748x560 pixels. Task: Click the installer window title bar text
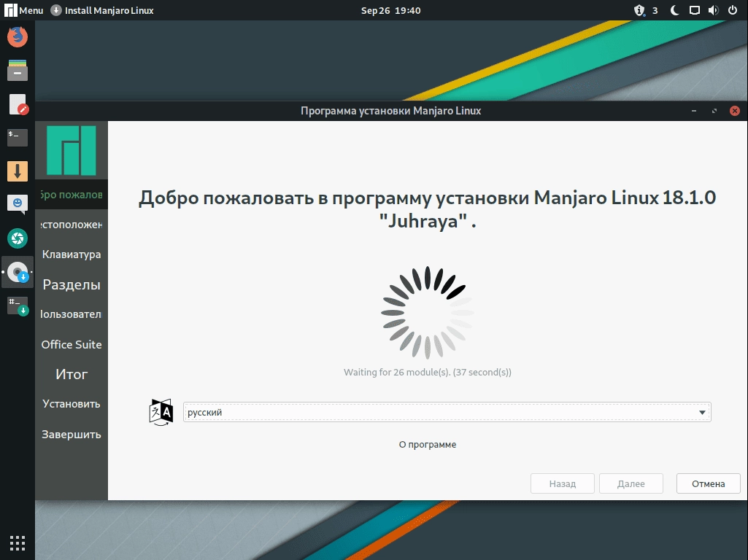[x=390, y=111]
